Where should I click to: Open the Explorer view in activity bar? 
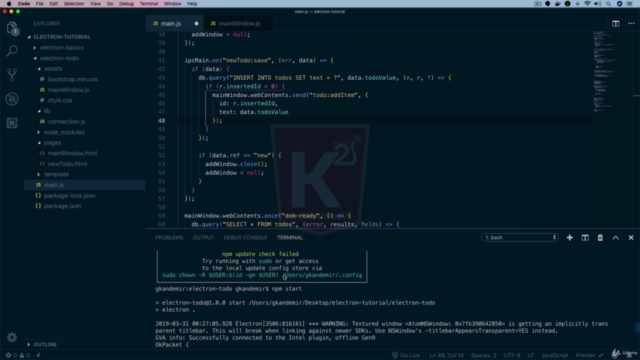pos(12,28)
